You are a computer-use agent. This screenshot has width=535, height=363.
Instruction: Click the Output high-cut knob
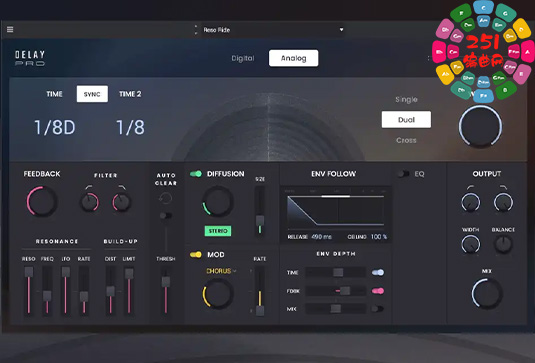(503, 202)
